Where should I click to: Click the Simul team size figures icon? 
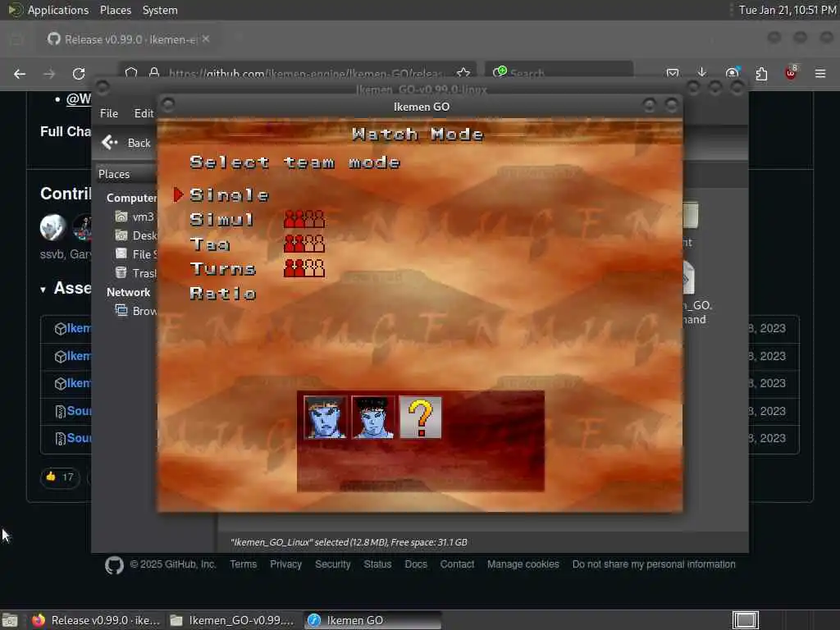tap(304, 219)
